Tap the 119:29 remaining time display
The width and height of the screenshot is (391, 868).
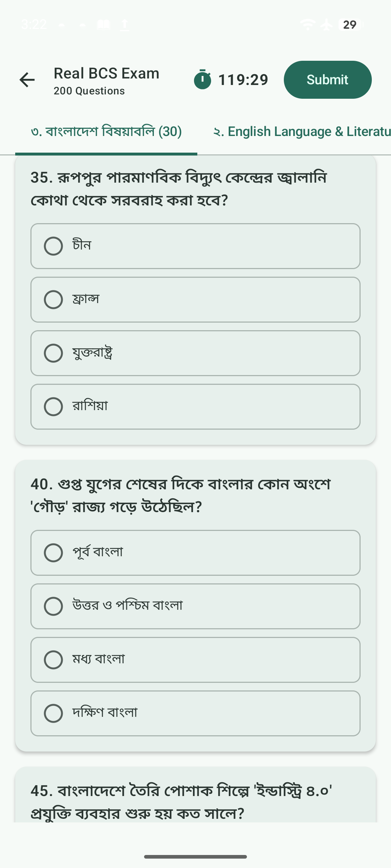[x=243, y=80]
